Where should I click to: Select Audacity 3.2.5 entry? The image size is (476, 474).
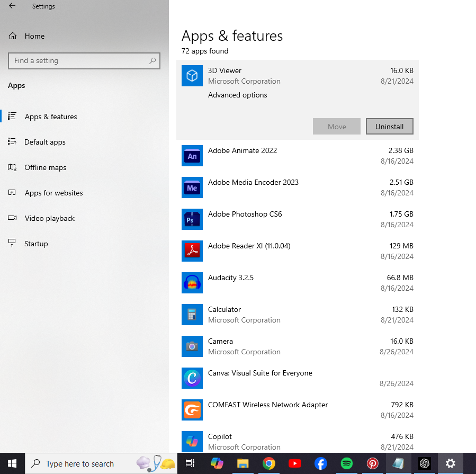[x=298, y=283]
